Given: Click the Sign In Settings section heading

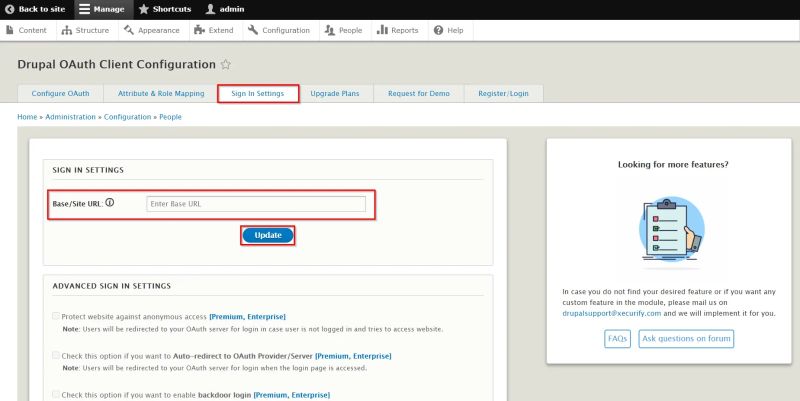Looking at the screenshot, I should [88, 170].
